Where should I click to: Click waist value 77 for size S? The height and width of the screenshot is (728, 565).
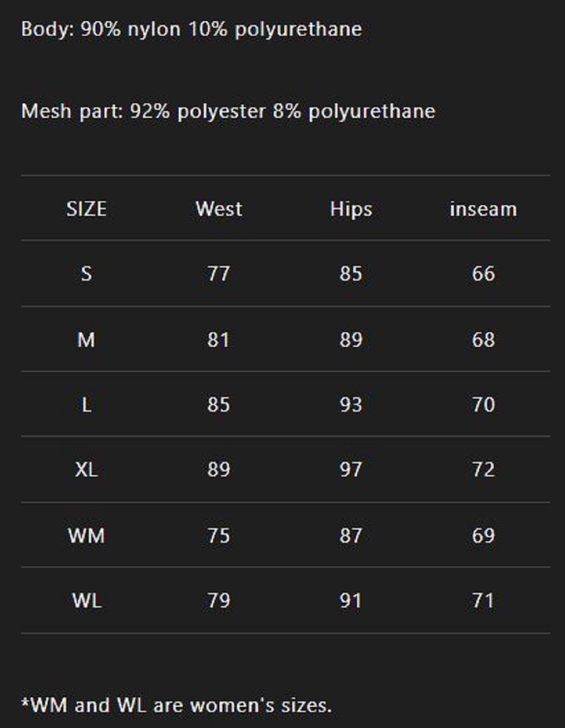tap(219, 274)
